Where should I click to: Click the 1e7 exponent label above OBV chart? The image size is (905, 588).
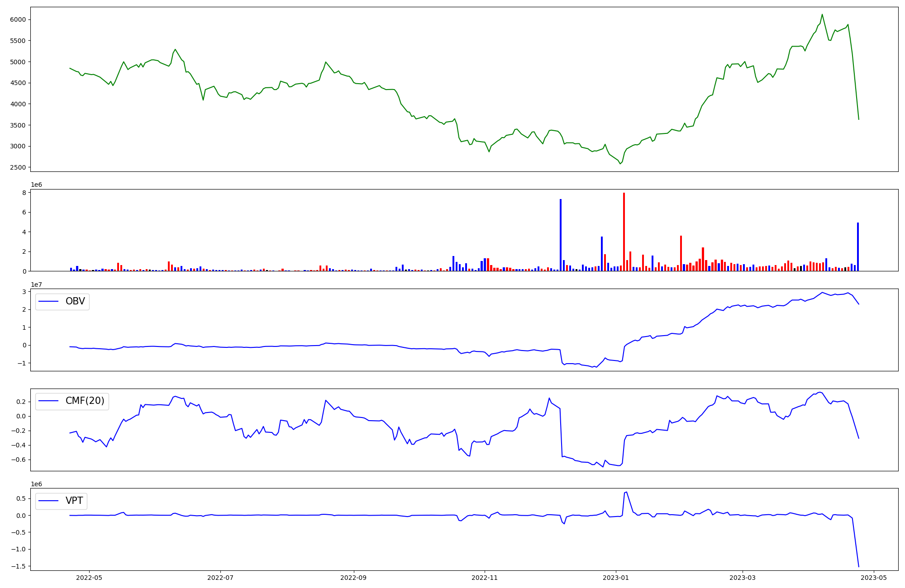pos(37,285)
